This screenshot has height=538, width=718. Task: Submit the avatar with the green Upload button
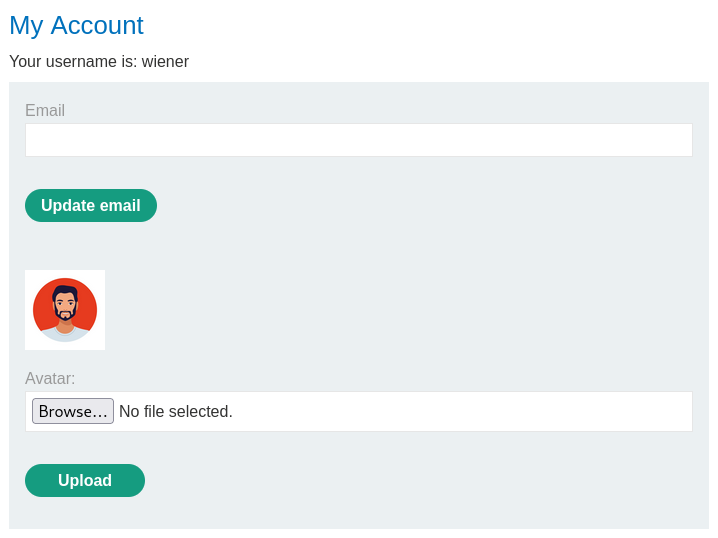click(85, 480)
